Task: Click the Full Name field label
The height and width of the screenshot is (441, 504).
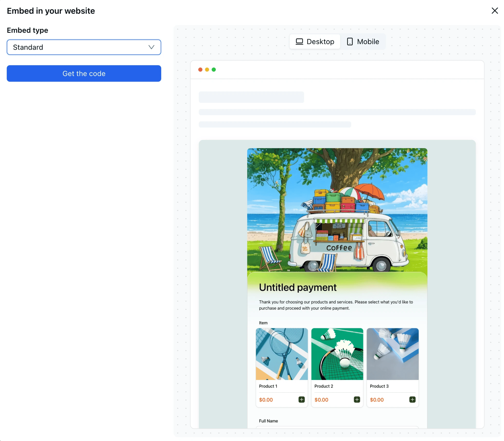Action: point(268,421)
